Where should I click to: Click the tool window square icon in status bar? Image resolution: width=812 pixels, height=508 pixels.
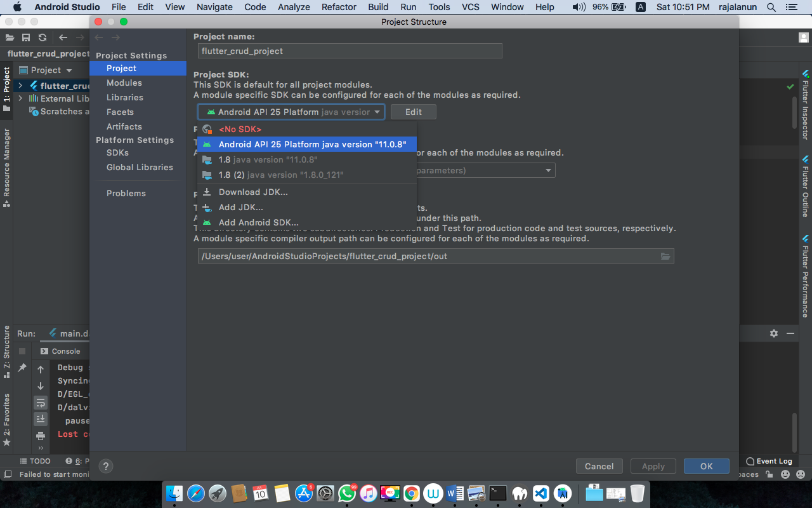[x=8, y=474]
